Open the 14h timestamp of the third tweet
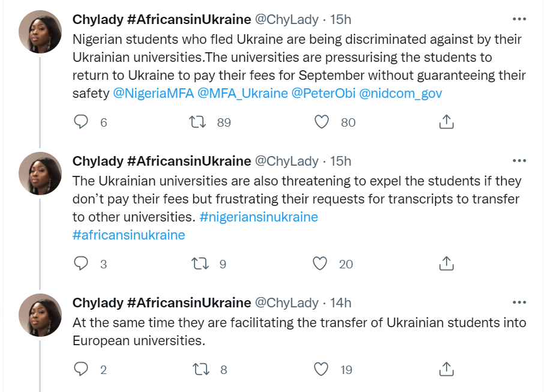 (x=341, y=303)
